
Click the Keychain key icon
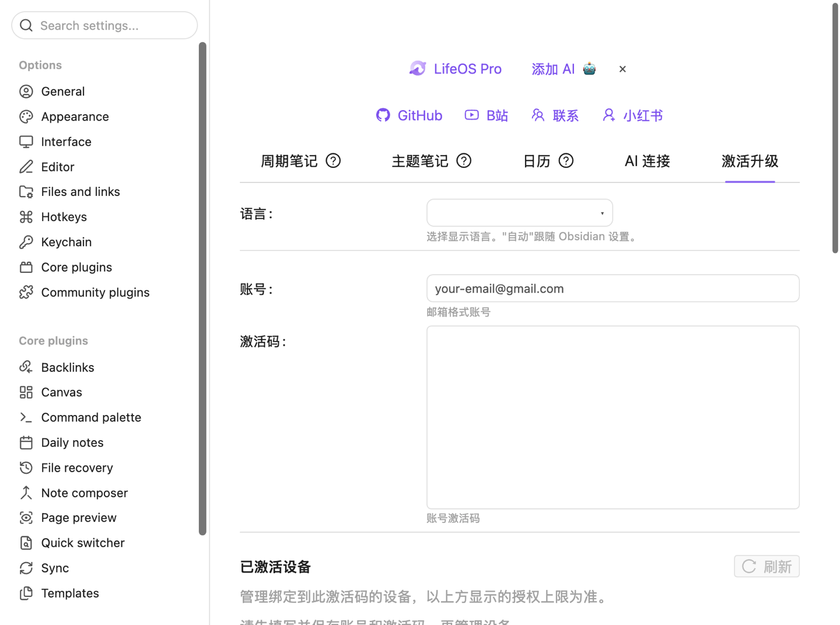(x=26, y=242)
